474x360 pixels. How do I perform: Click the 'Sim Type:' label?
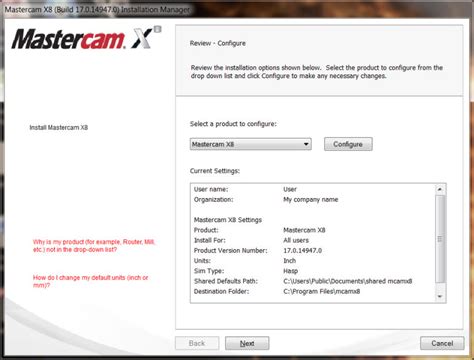(x=209, y=271)
